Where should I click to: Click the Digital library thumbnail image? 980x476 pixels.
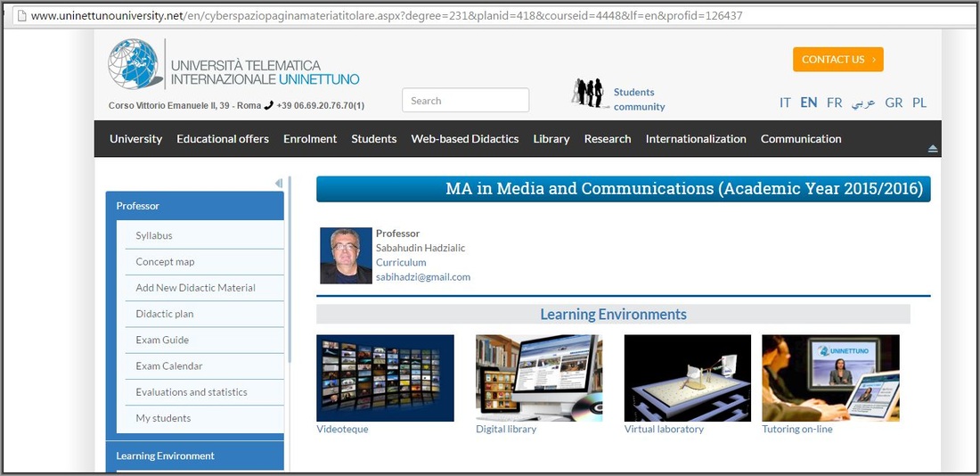tap(539, 378)
